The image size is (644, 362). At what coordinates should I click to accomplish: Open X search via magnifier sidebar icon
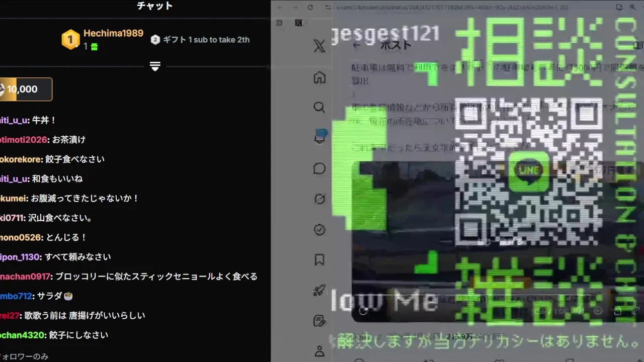click(319, 108)
